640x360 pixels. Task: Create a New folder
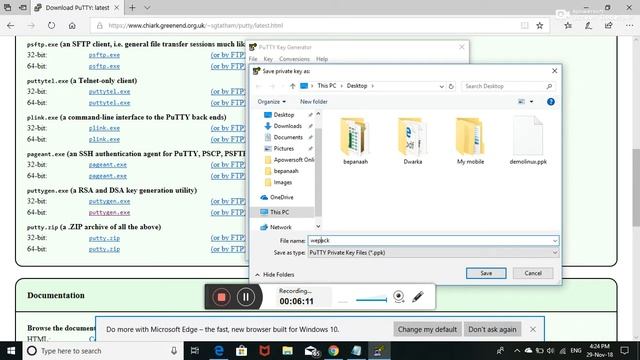[313, 102]
